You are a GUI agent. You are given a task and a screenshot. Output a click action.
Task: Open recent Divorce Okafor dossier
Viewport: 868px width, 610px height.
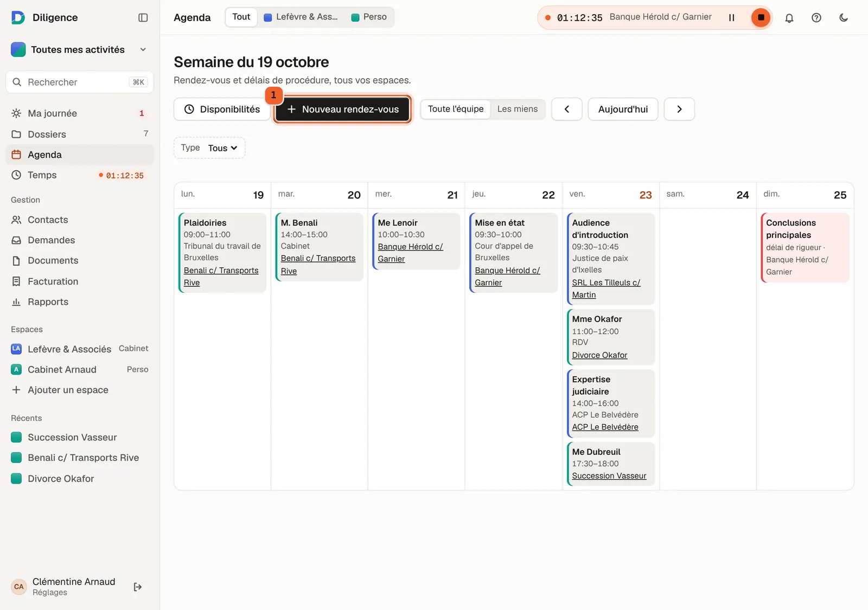80,478
